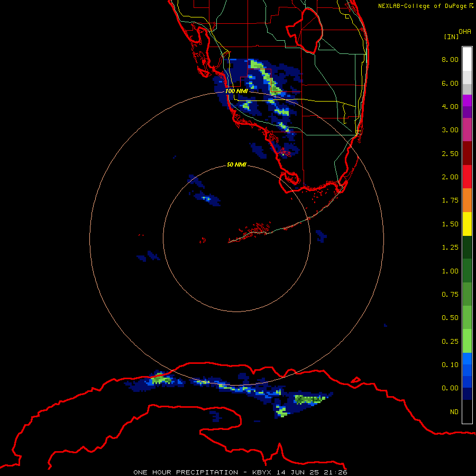The image size is (476, 476).
Task: Click the 0.00 legend value
Action: [x=450, y=388]
